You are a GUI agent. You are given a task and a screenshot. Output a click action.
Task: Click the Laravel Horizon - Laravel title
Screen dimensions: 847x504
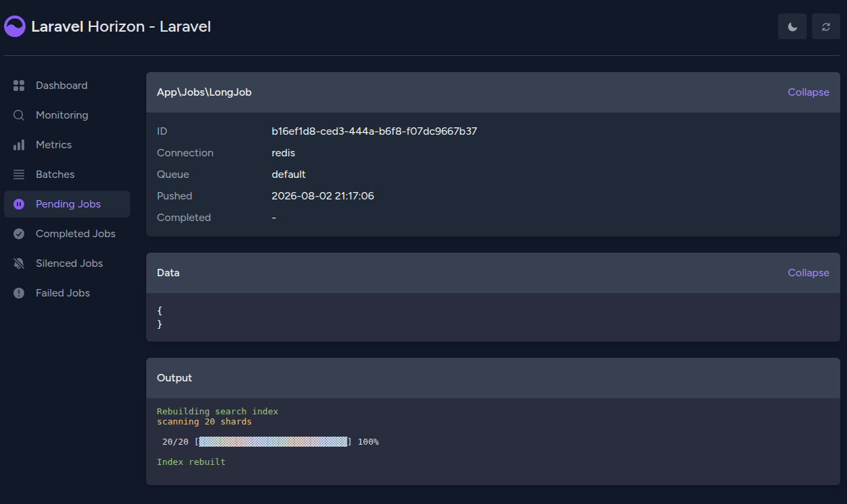tap(121, 27)
